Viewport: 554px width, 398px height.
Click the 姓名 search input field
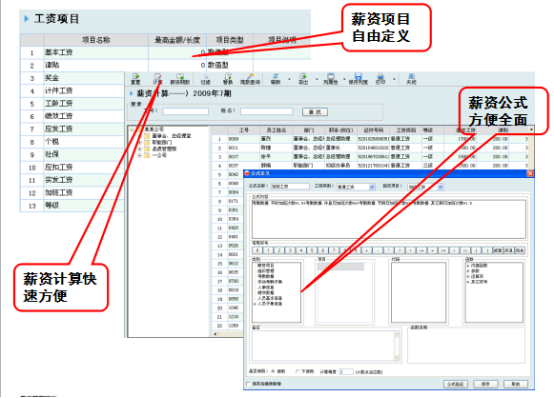[x=266, y=111]
